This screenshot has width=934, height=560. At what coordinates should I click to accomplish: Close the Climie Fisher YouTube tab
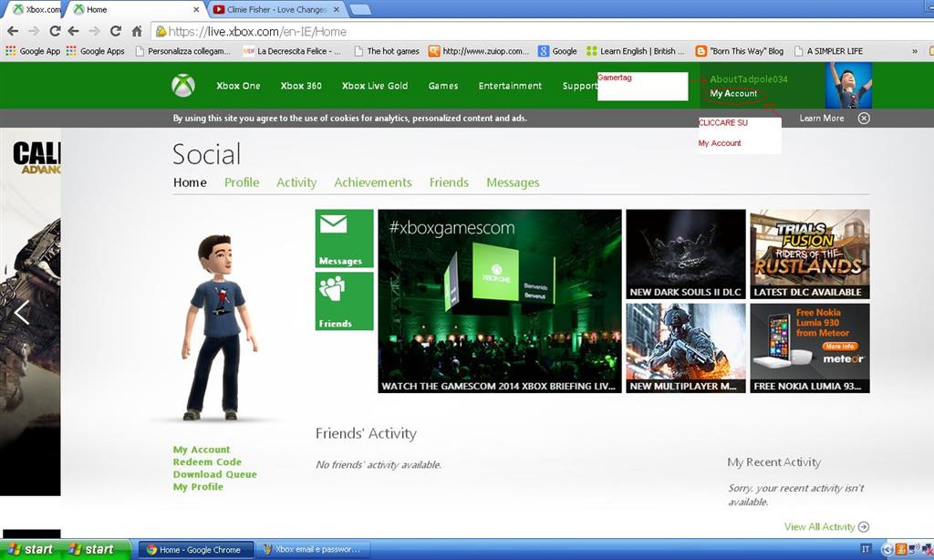click(x=337, y=9)
